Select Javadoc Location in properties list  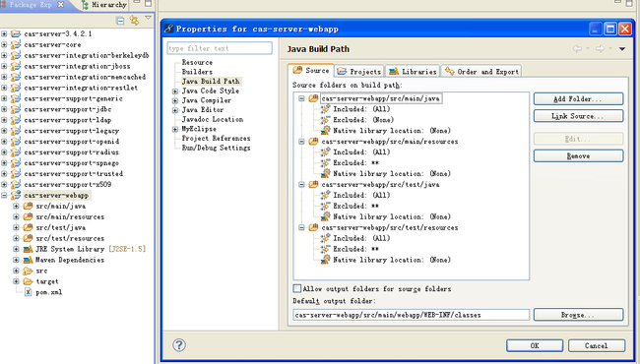click(x=213, y=119)
